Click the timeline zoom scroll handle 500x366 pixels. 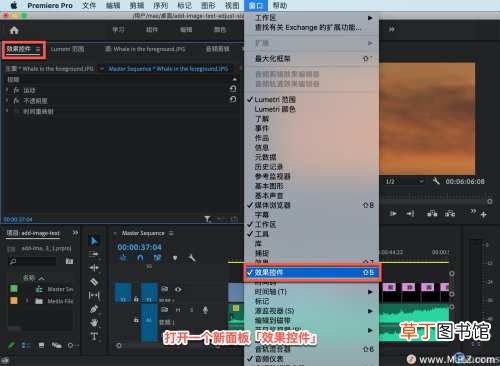pyautogui.click(x=119, y=345)
